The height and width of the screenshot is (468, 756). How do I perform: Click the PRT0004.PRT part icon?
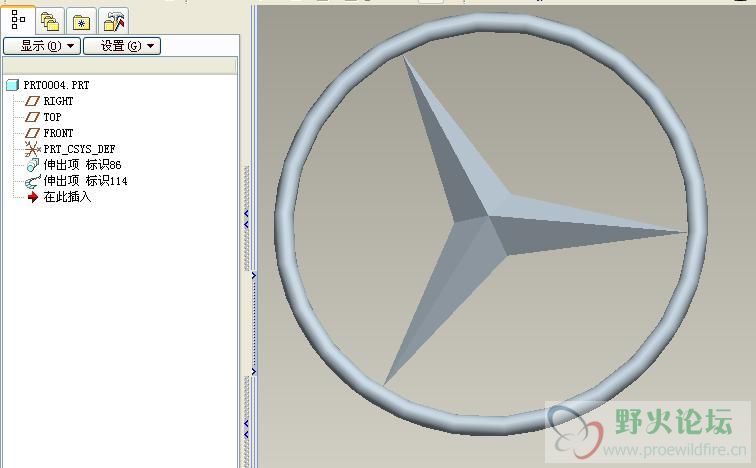click(x=13, y=85)
